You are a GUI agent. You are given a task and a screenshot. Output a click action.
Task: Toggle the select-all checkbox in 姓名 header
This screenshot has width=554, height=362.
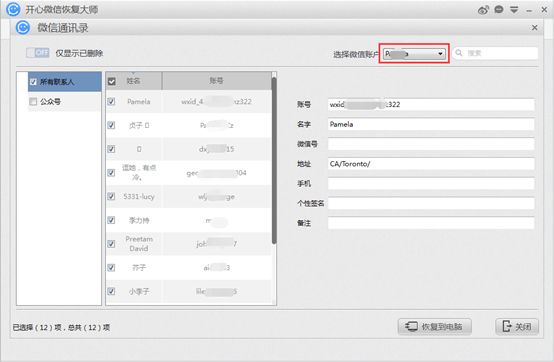tap(112, 82)
